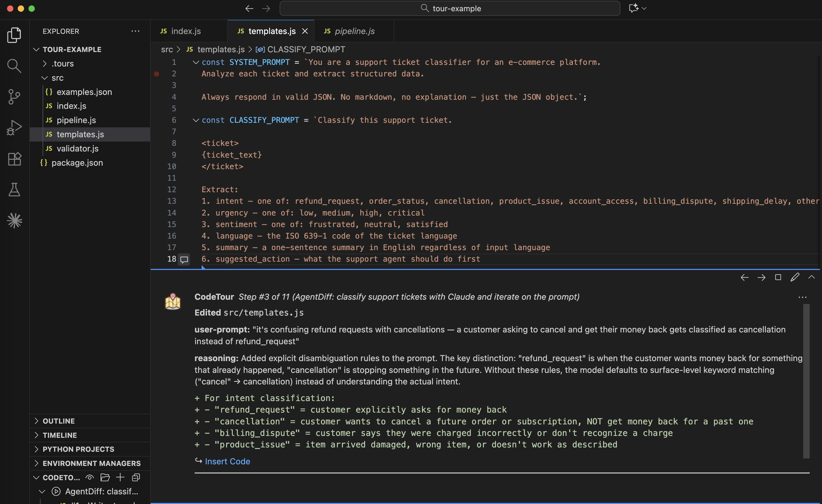Close the templates.js tab
822x504 pixels.
pyautogui.click(x=305, y=31)
